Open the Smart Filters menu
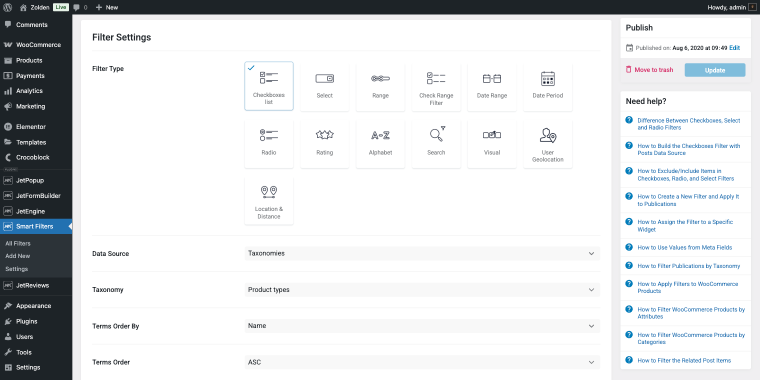This screenshot has height=380, width=760. pos(36,226)
